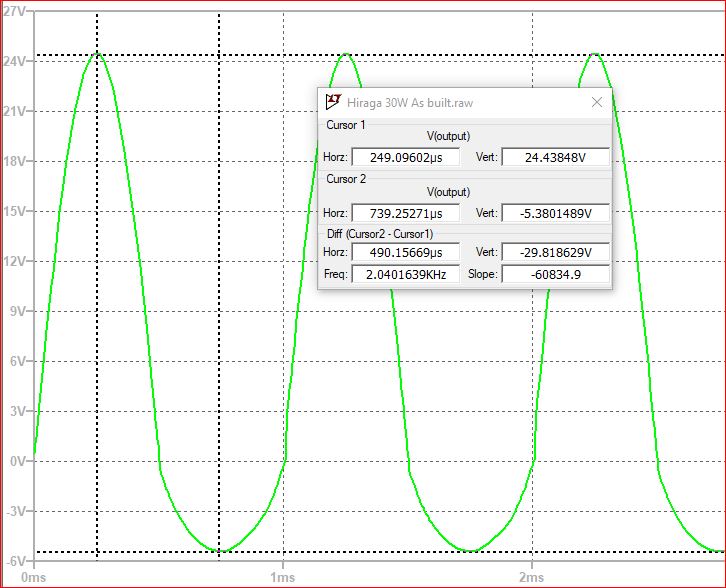Click the 9V vertical axis label
The height and width of the screenshot is (588, 726).
point(18,311)
